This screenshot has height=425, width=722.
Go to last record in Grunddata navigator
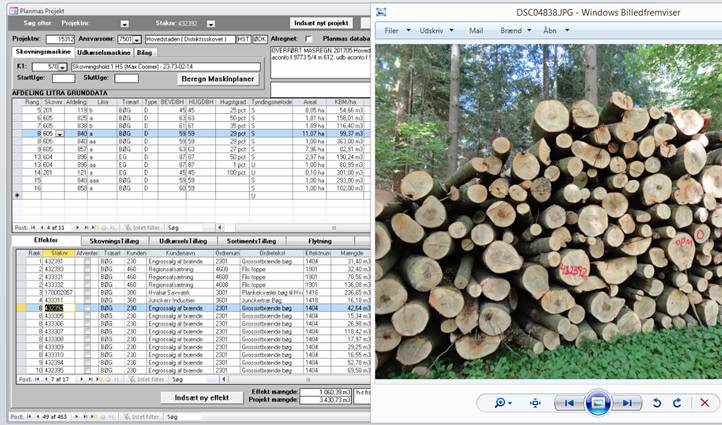coord(85,227)
